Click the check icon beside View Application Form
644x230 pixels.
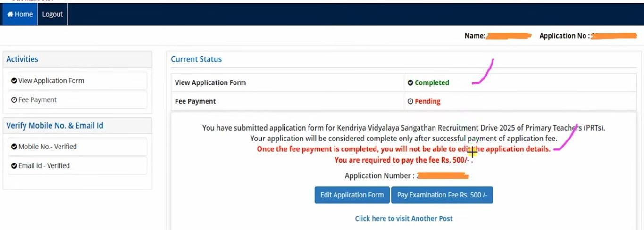click(14, 81)
